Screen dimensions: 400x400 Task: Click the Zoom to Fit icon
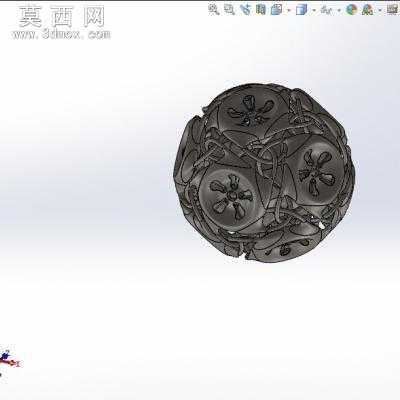213,9
